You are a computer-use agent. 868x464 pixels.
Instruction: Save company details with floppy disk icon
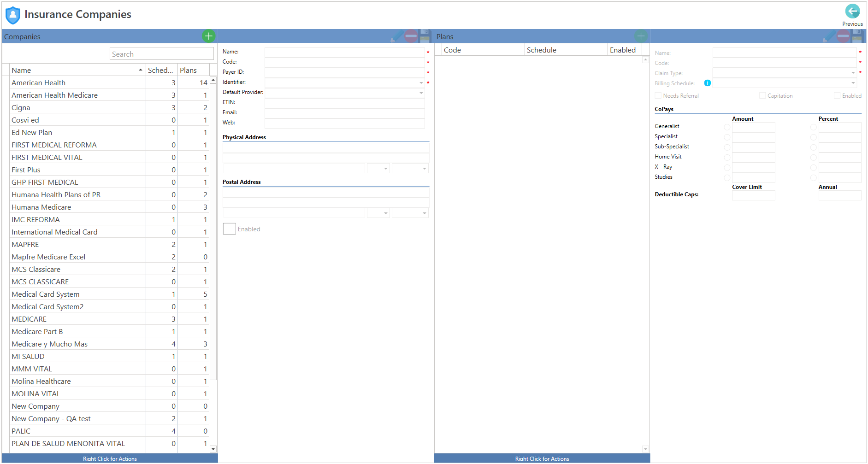(x=425, y=36)
